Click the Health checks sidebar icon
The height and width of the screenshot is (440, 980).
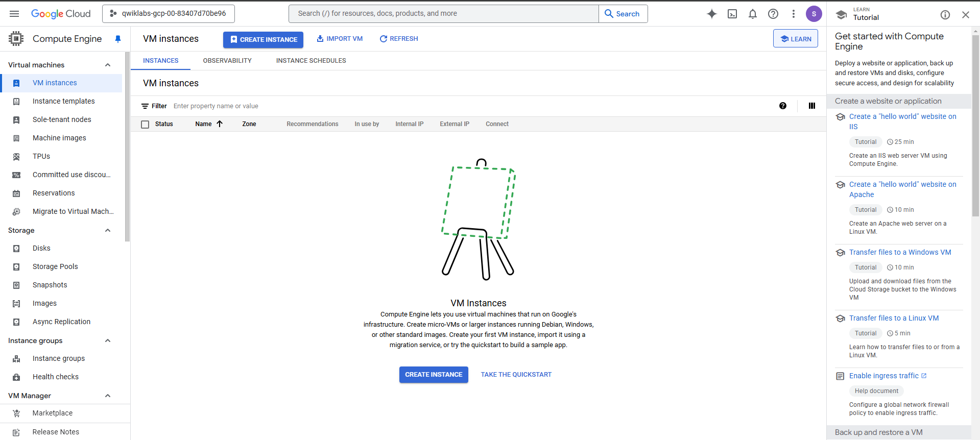pyautogui.click(x=16, y=377)
